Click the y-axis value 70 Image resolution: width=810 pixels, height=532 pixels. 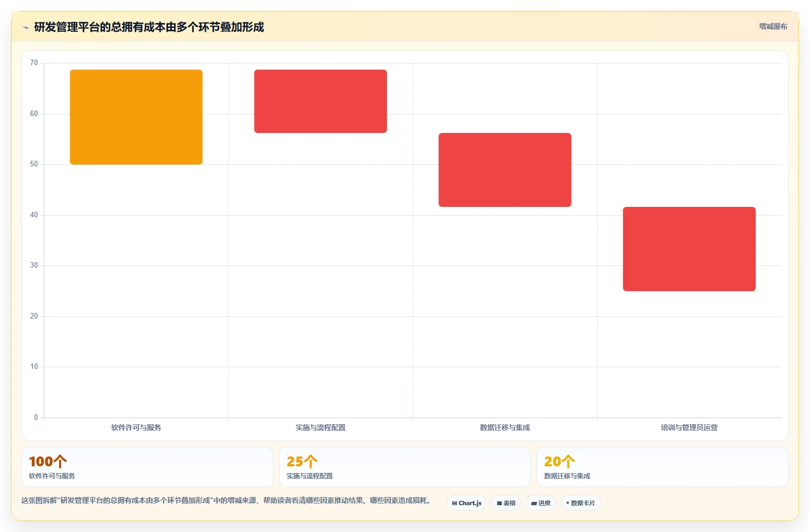[x=34, y=63]
